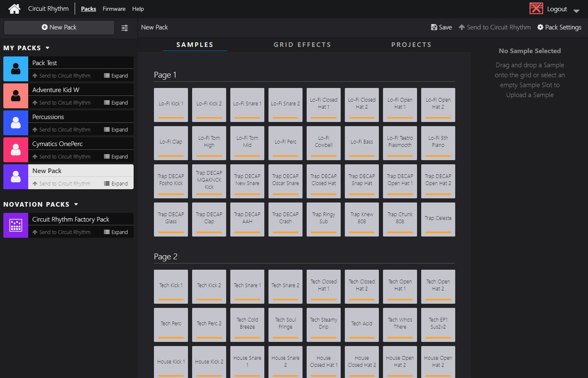This screenshot has width=588, height=378.
Task: Expand the Percussions pack
Action: [116, 130]
